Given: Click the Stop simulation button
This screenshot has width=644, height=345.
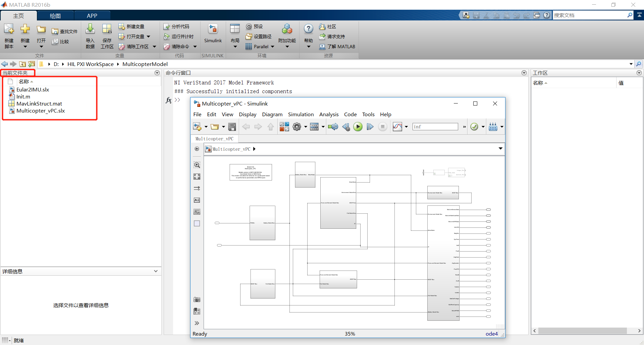Looking at the screenshot, I should 383,127.
